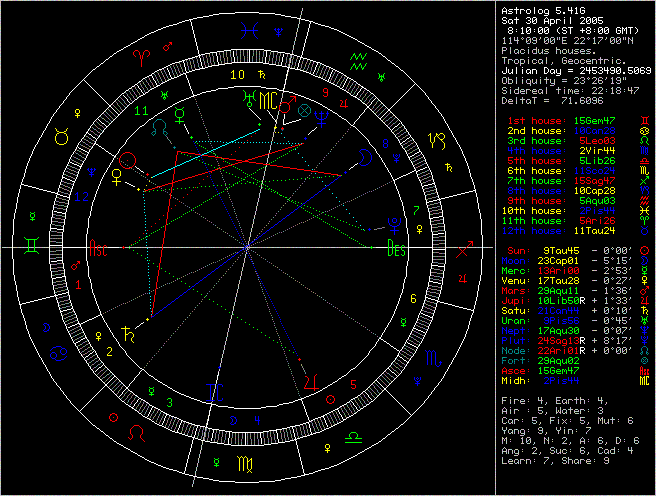Viewport: 656px width, 496px height.
Task: Click the cyan Part of Fortune glyph
Action: coord(306,110)
